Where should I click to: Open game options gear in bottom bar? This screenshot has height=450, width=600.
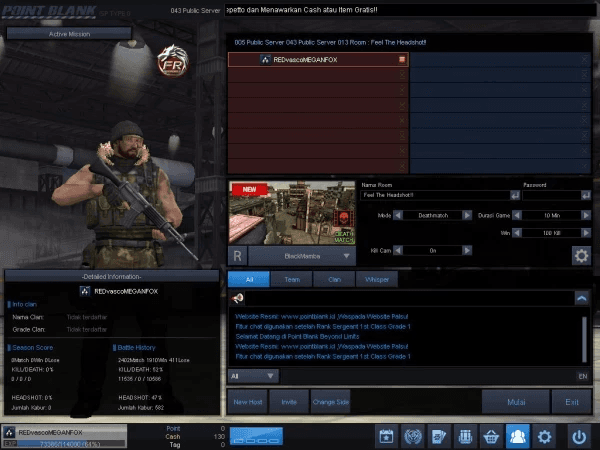544,436
